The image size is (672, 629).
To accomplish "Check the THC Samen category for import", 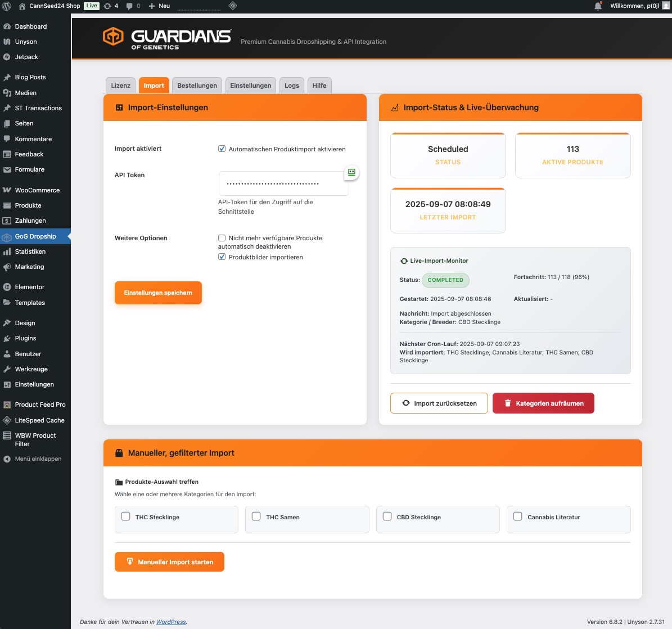I will point(256,516).
